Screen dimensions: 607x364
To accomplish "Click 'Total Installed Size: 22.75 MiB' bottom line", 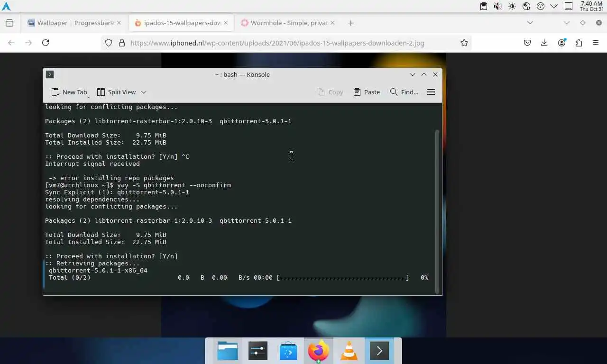I will click(106, 242).
